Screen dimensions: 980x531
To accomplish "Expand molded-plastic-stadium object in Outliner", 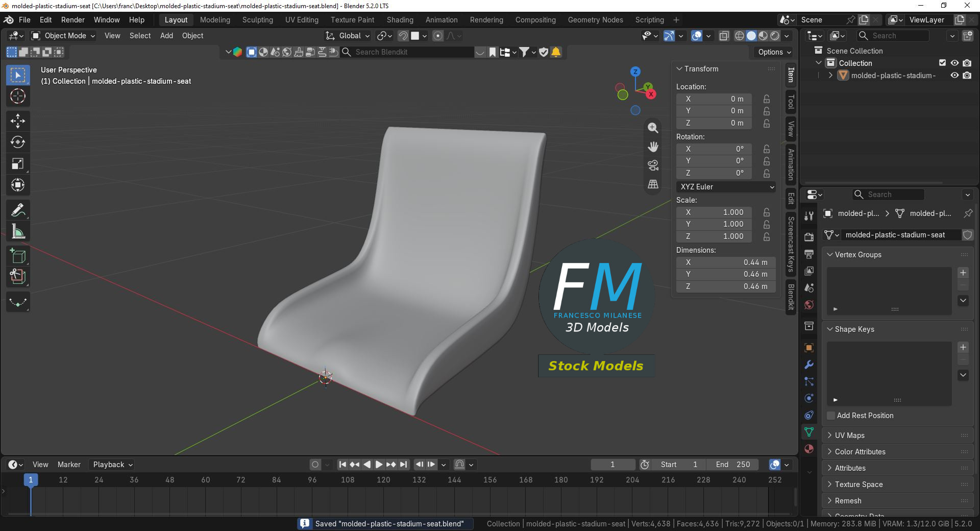I will [x=830, y=75].
